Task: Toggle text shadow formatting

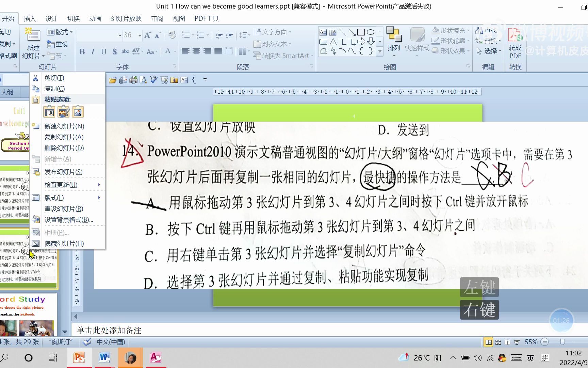Action: click(x=115, y=52)
